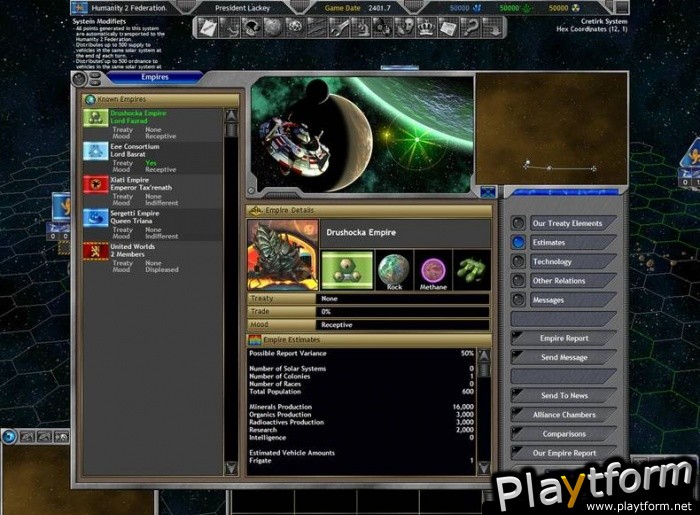The height and width of the screenshot is (515, 700).
Task: Click the Game Date 2401.7 text
Action: click(358, 8)
